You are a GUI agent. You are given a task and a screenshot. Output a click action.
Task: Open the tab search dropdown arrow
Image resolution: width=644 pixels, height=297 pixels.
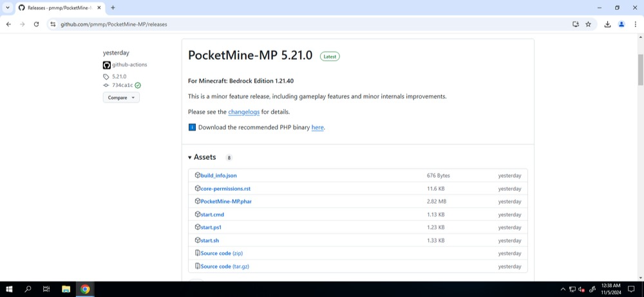coord(7,7)
